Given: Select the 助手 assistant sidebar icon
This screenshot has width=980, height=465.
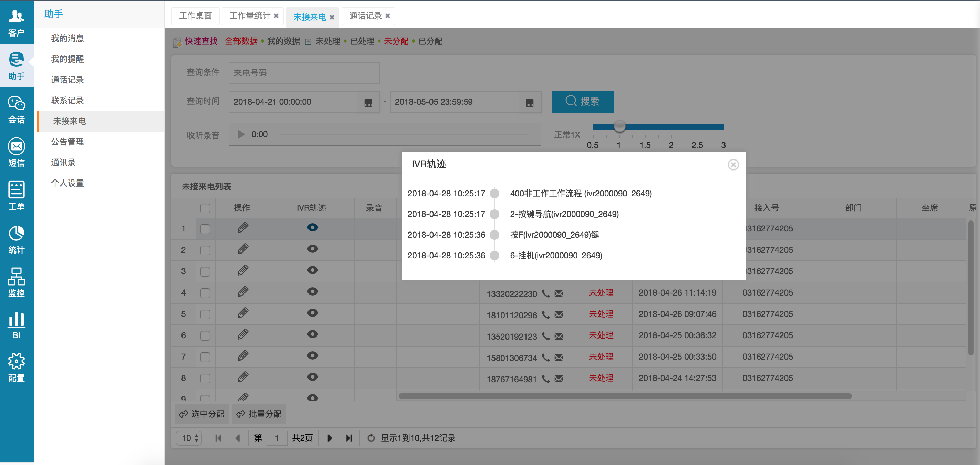Looking at the screenshot, I should [17, 66].
